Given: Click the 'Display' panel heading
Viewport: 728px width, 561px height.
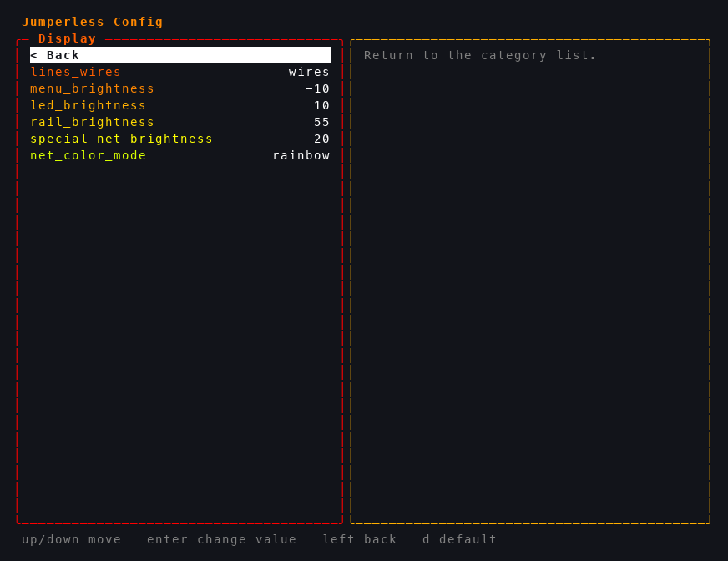Looking at the screenshot, I should click(67, 38).
